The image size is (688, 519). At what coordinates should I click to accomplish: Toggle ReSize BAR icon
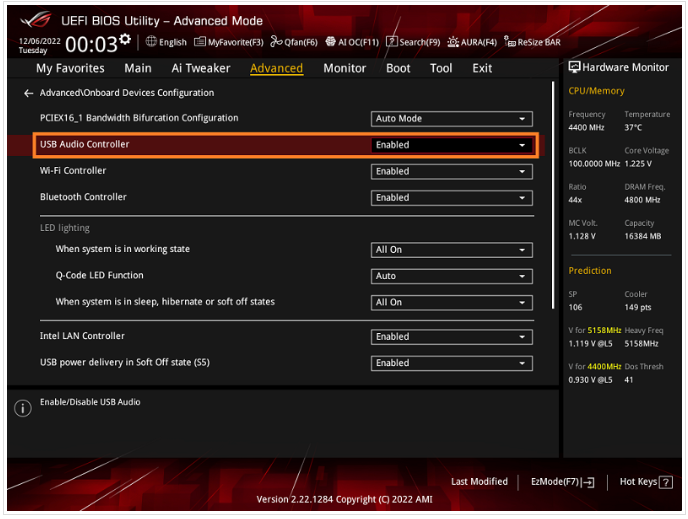[x=509, y=42]
